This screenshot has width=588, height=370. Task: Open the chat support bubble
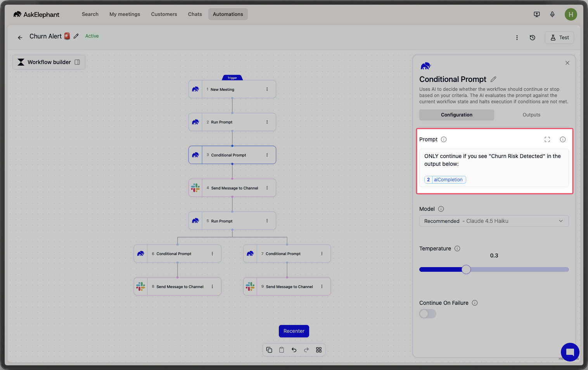(x=570, y=352)
